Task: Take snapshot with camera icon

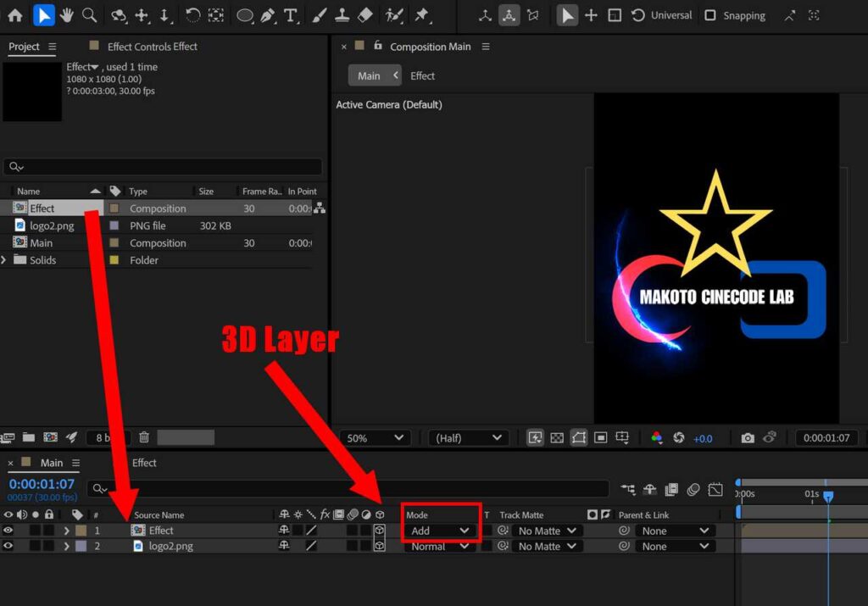Action: point(748,437)
